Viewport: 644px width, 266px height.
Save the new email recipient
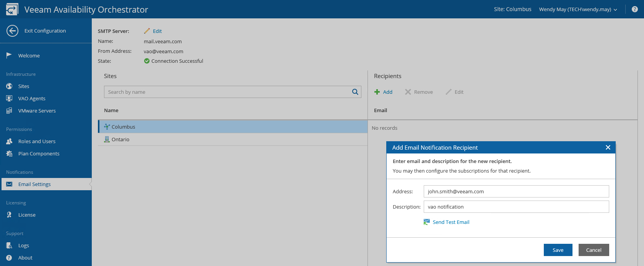pyautogui.click(x=558, y=250)
